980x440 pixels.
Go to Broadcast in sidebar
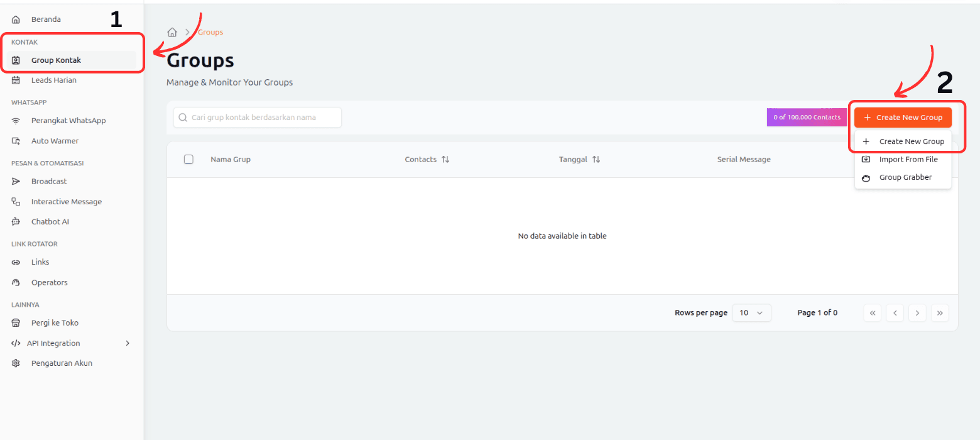48,182
